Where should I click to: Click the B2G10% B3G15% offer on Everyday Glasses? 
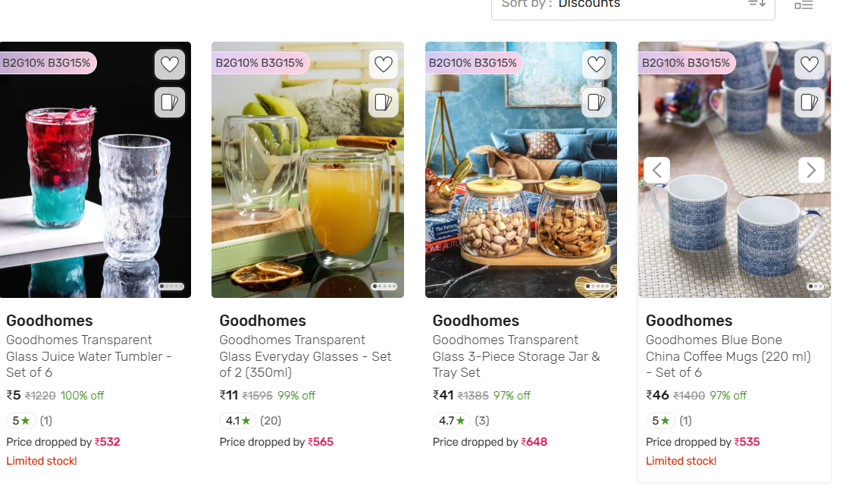tap(259, 63)
